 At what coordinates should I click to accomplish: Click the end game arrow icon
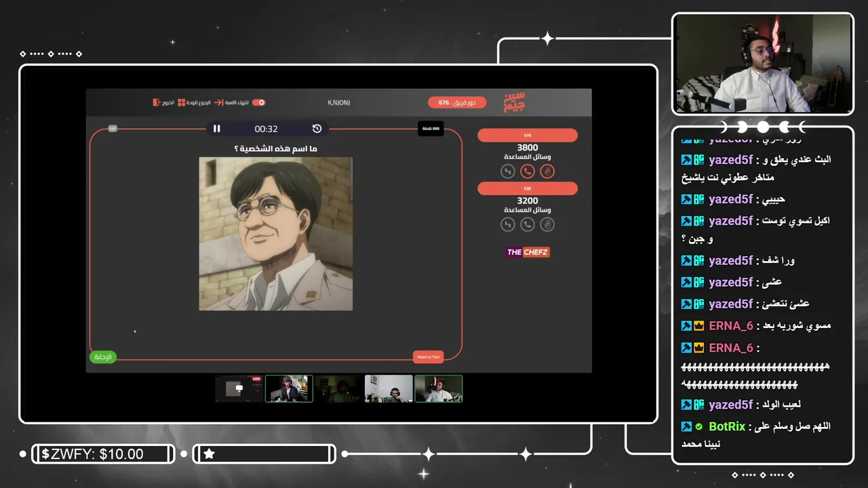point(218,102)
